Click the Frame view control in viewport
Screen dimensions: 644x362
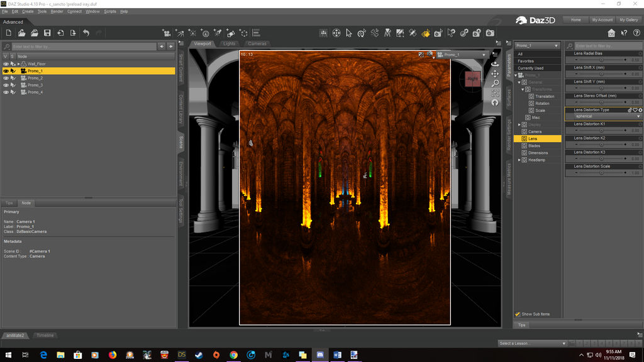(x=495, y=93)
